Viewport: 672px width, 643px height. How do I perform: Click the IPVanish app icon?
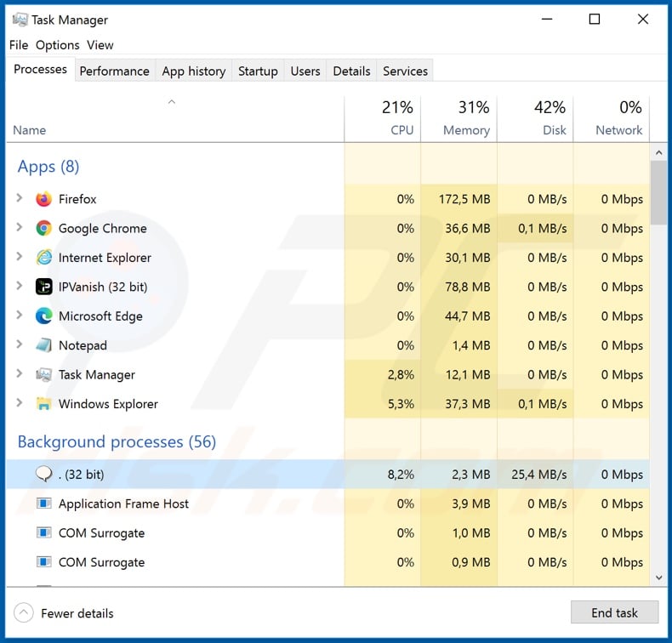[43, 287]
